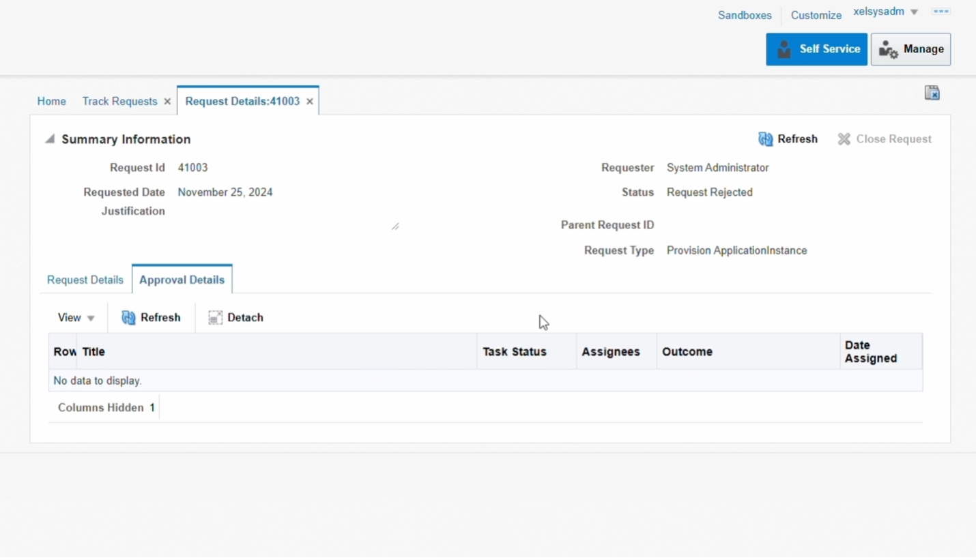Click the Detach icon above the table
Image resolution: width=976 pixels, height=560 pixels.
click(215, 317)
